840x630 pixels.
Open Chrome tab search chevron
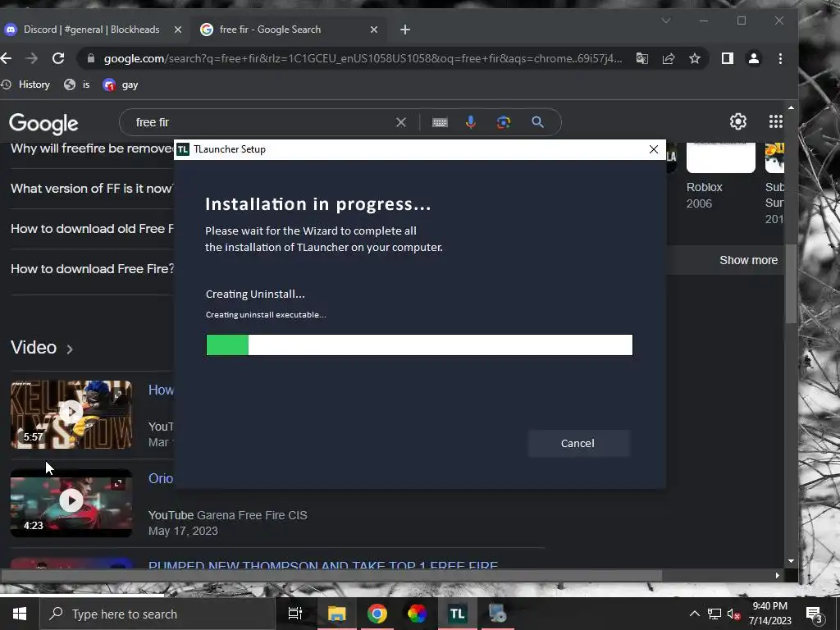(x=666, y=21)
